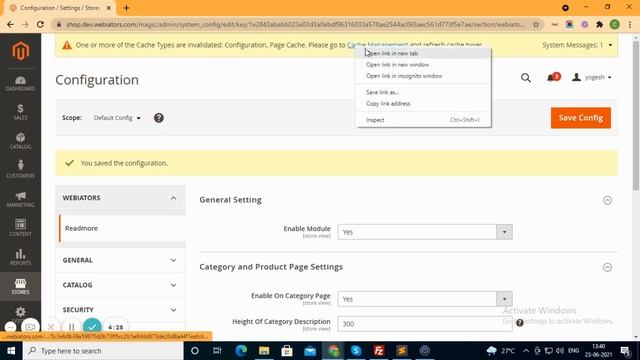The height and width of the screenshot is (360, 640).
Task: Open the yogesh account dropdown
Action: (x=592, y=77)
